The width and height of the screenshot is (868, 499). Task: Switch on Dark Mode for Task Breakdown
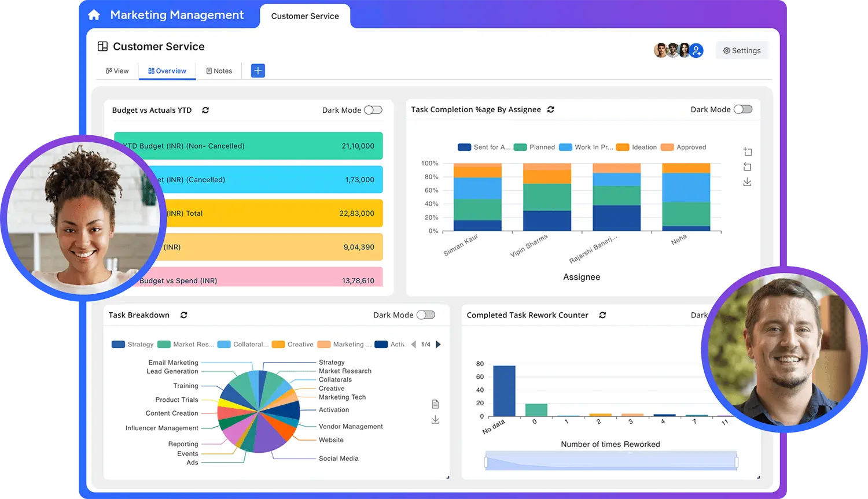pyautogui.click(x=425, y=315)
